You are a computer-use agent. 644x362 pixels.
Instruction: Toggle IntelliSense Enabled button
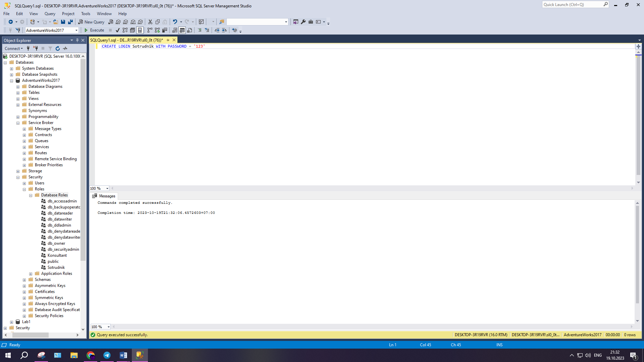[140, 30]
